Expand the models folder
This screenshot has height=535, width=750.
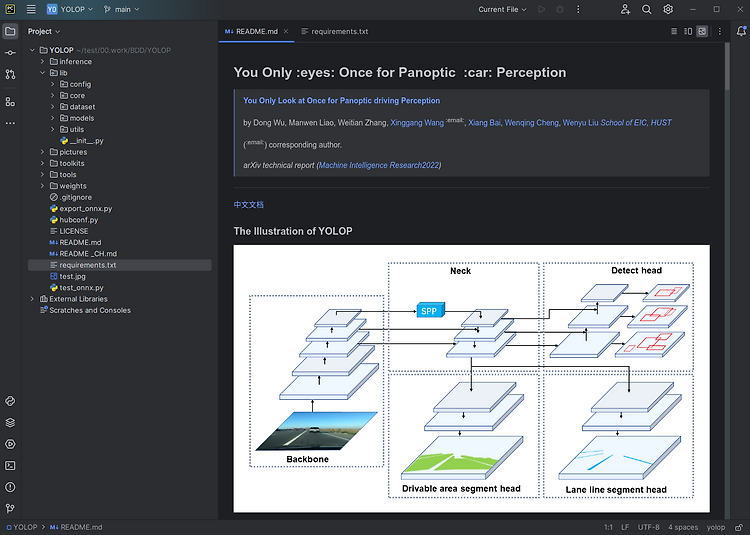[53, 118]
